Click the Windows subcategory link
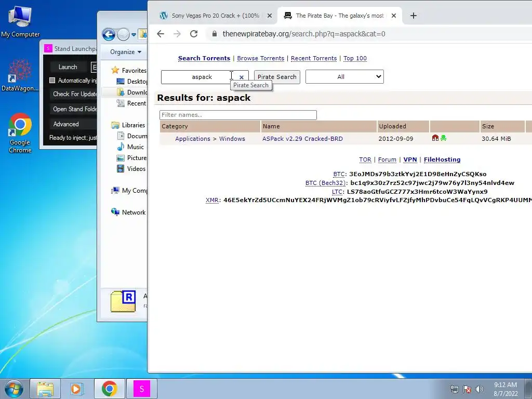 [232, 138]
